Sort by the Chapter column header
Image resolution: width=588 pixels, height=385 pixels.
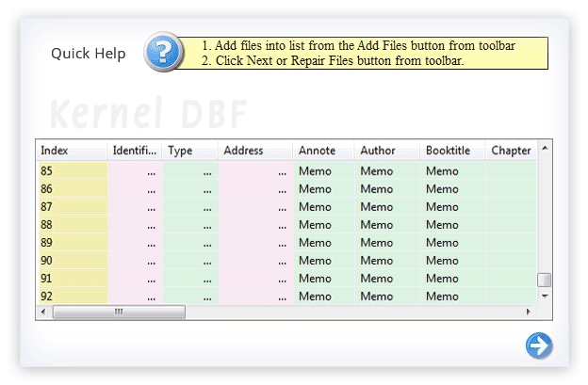[x=512, y=151]
